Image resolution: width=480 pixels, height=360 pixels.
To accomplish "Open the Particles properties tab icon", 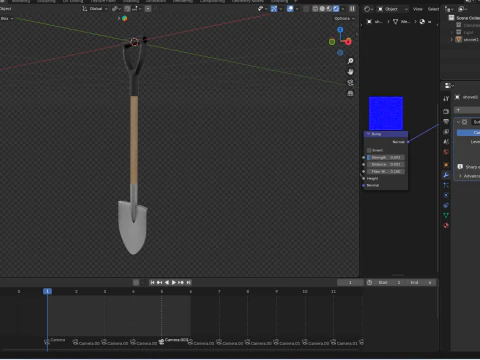I will click(446, 185).
